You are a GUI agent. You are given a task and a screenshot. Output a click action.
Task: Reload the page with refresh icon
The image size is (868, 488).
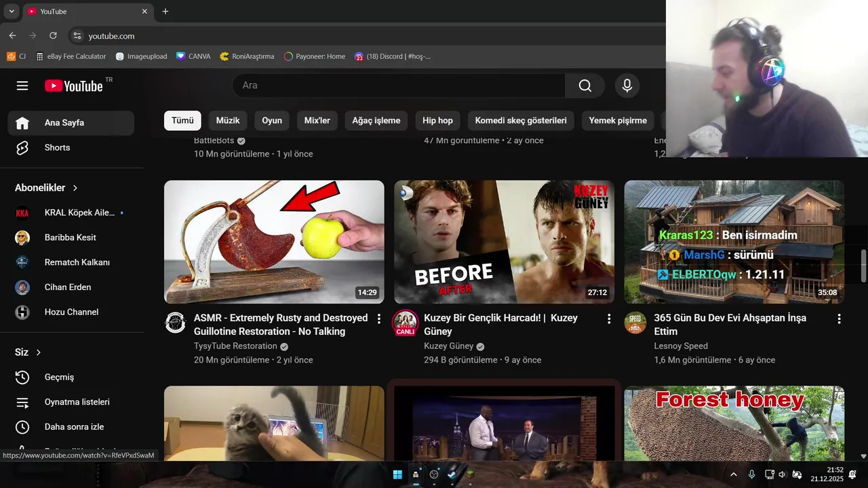pos(53,35)
